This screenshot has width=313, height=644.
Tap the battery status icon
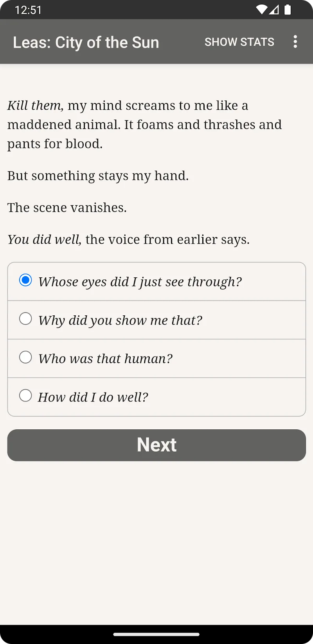coord(288,10)
